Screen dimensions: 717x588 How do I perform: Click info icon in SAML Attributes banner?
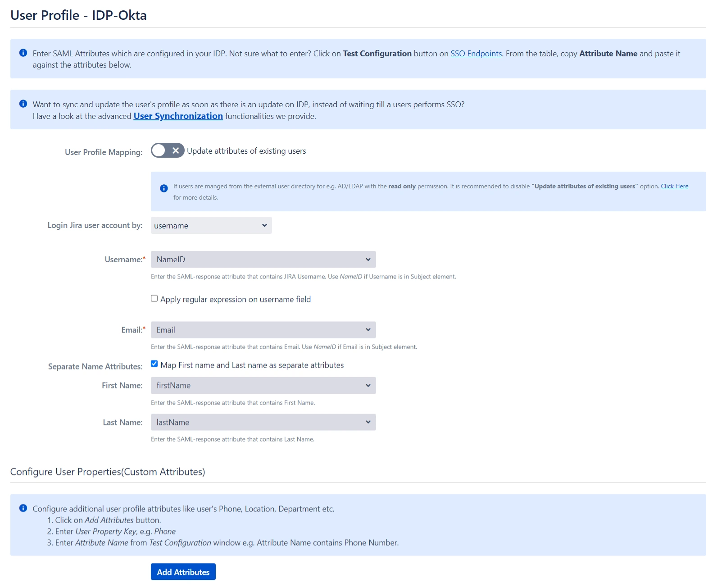(x=23, y=53)
